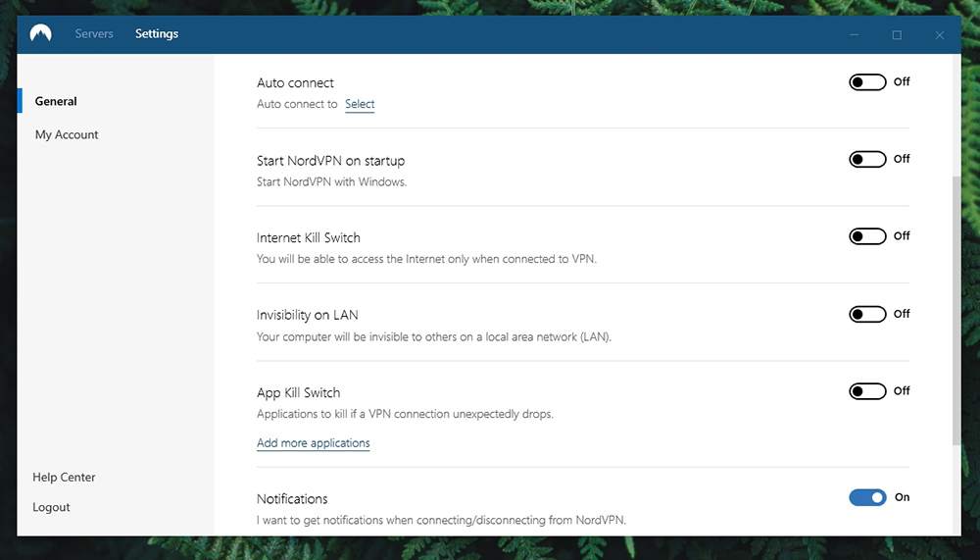Click the Auto connect heading text
Image resolution: width=980 pixels, height=560 pixels.
click(x=295, y=82)
